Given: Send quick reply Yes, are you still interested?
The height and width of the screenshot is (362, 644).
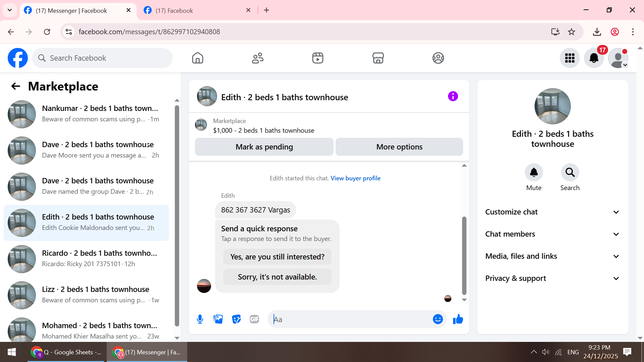Looking at the screenshot, I should click(277, 257).
